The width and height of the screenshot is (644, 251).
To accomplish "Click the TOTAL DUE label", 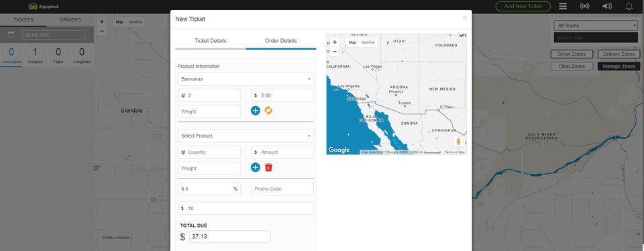I will (x=194, y=225).
